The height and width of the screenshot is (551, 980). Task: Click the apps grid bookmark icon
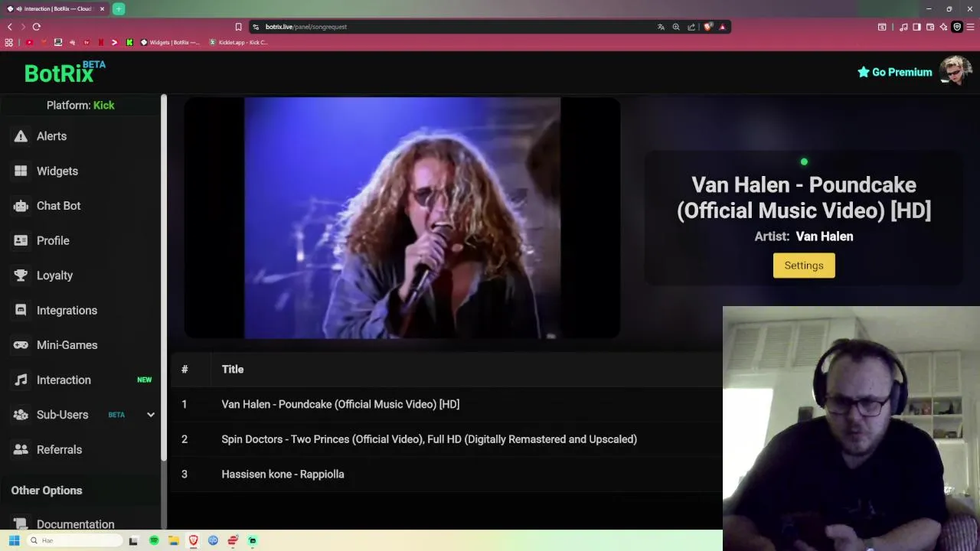tap(9, 42)
